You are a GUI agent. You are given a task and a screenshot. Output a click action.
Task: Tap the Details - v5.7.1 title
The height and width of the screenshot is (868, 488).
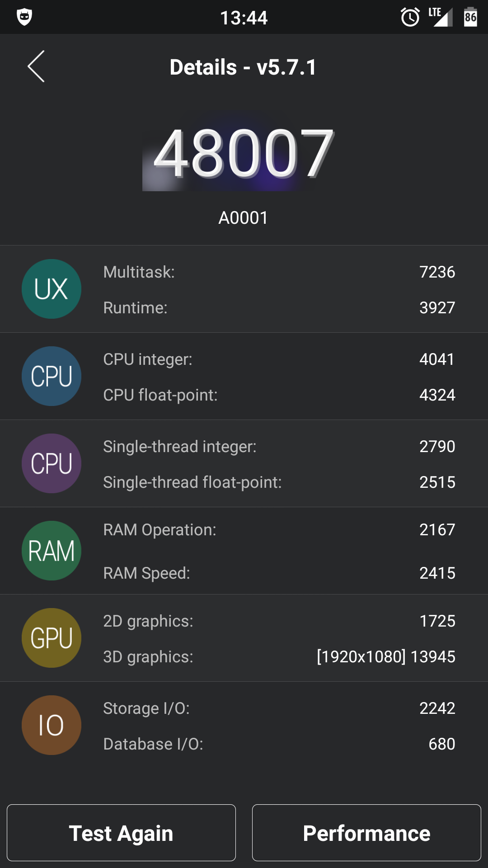[244, 67]
